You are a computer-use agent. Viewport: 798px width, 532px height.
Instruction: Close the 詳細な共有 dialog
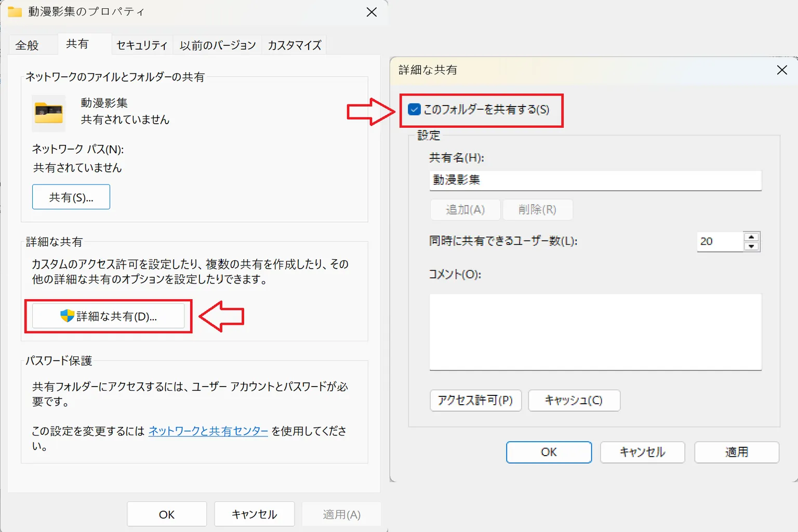(x=782, y=70)
